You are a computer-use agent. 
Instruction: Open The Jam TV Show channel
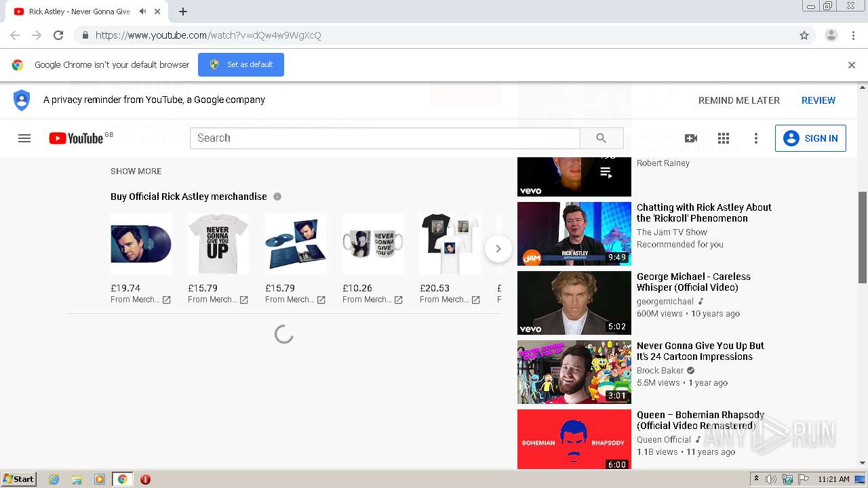pyautogui.click(x=672, y=232)
